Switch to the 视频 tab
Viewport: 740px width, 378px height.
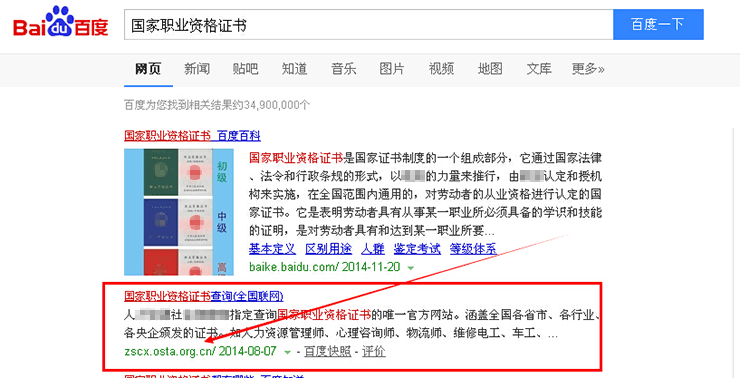[x=441, y=69]
